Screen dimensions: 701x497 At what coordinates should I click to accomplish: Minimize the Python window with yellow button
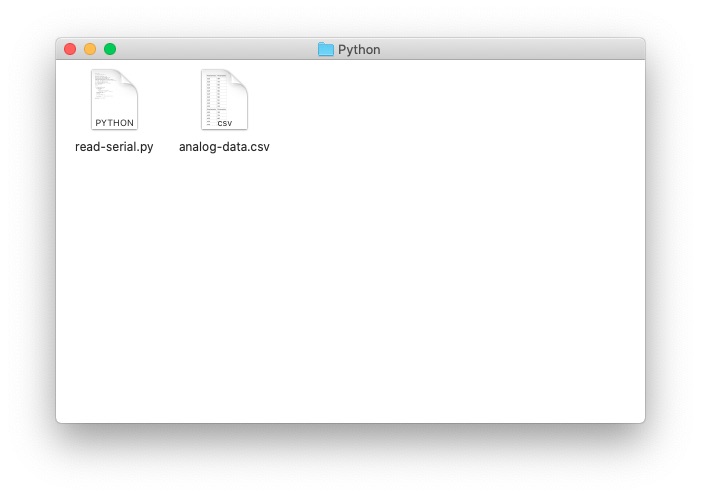click(x=90, y=49)
